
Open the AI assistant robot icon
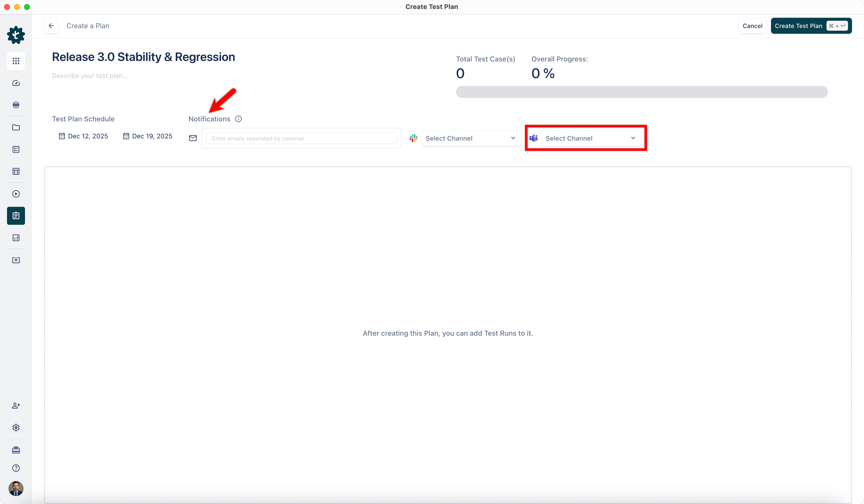point(16,105)
